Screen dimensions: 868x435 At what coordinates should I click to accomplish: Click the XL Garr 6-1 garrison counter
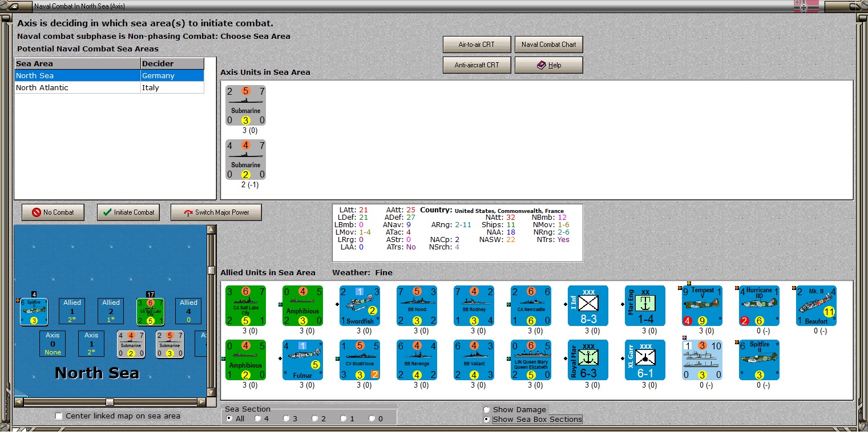coord(645,360)
